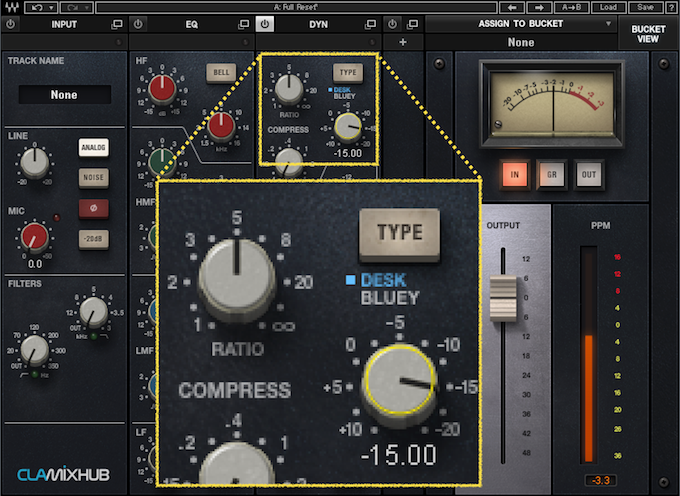The image size is (680, 496).
Task: Toggle the ANALOG switch
Action: coord(93,147)
